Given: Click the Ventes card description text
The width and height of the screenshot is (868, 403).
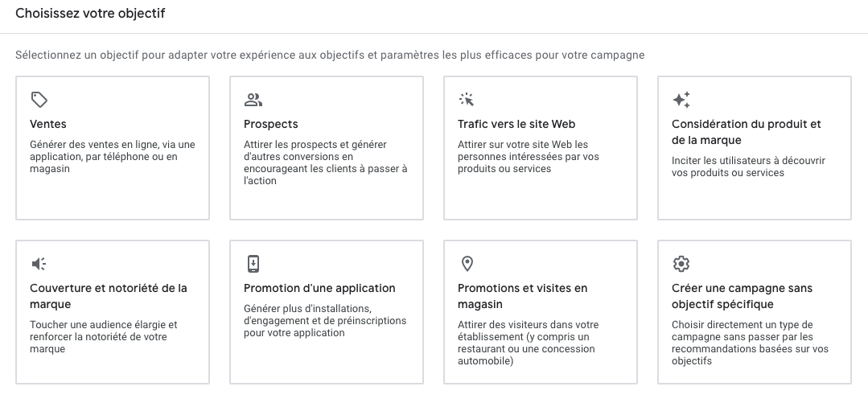Looking at the screenshot, I should (112, 157).
